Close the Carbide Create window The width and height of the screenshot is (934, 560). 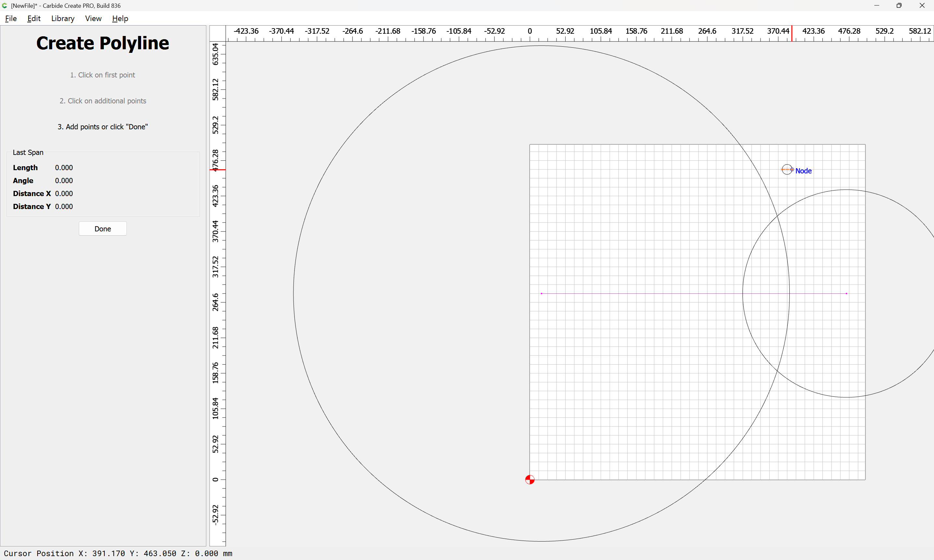click(922, 6)
